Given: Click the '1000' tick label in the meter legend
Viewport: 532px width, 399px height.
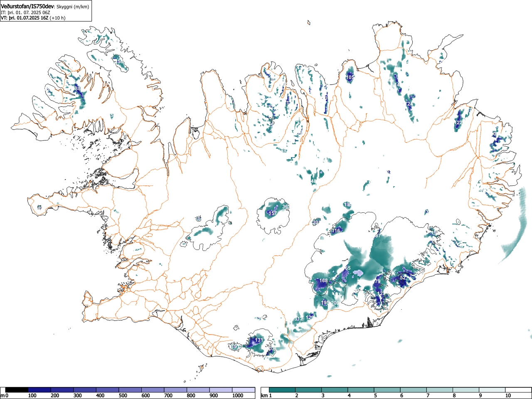Looking at the screenshot, I should pyautogui.click(x=238, y=396).
